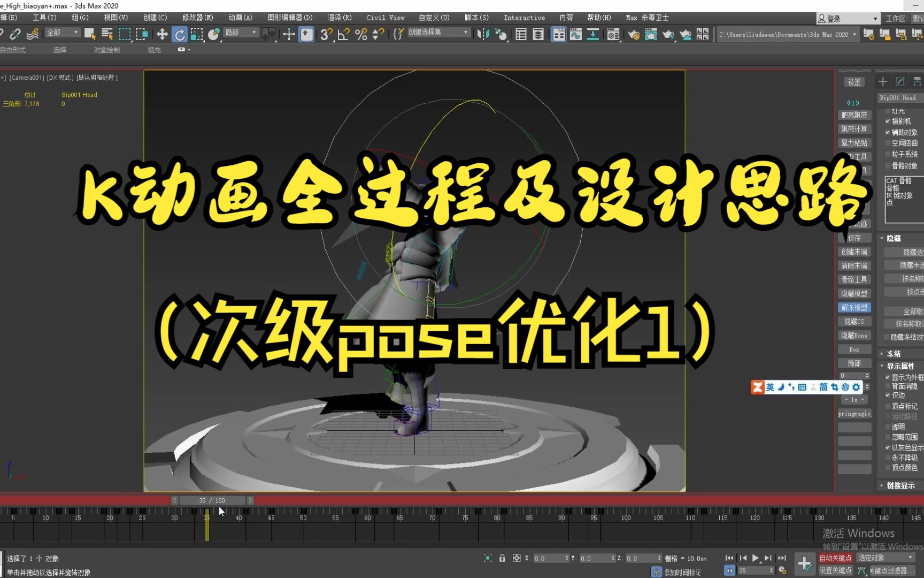The image size is (924, 578).
Task: Toggle the 背面消隐 checkbox
Action: [x=888, y=386]
